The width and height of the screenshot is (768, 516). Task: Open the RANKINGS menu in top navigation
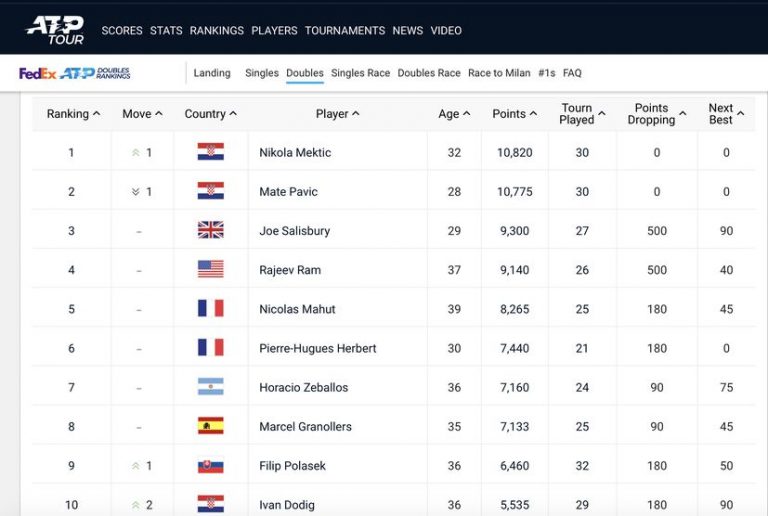pyautogui.click(x=217, y=30)
